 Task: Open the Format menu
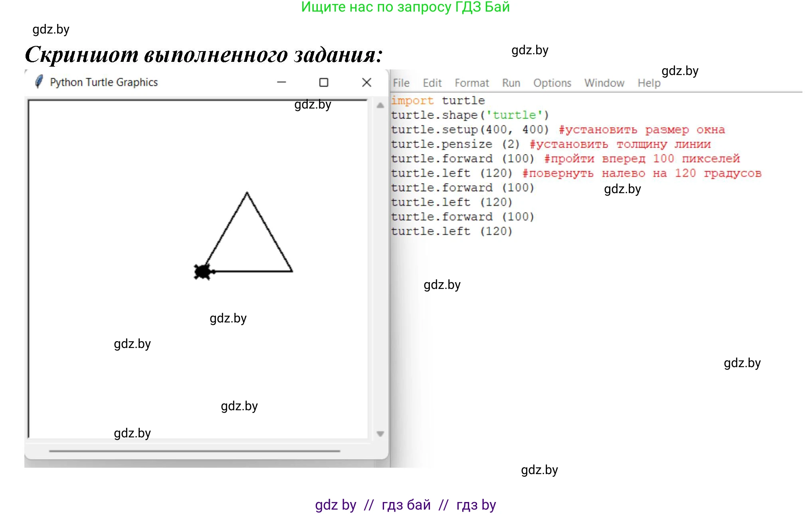471,83
